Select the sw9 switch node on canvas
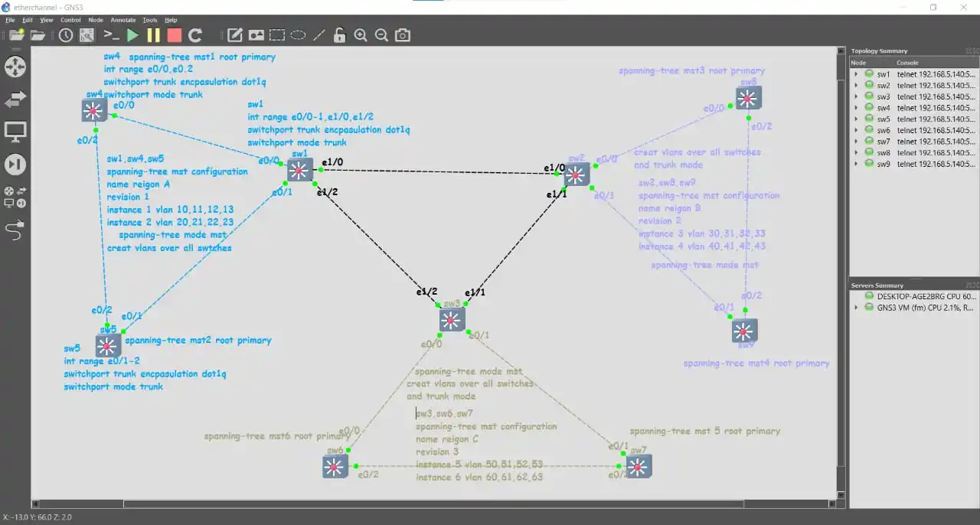 coord(744,331)
